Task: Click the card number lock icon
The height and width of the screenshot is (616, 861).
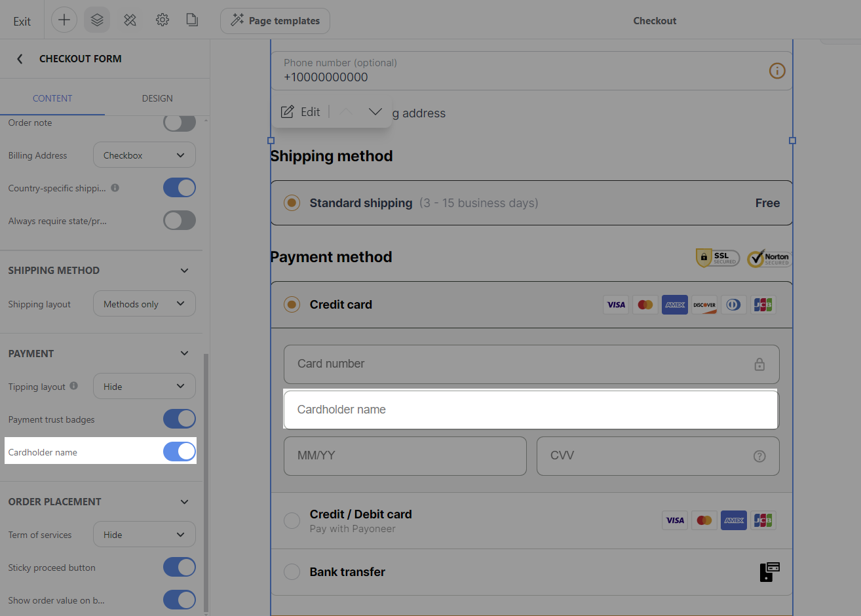Action: [x=759, y=364]
